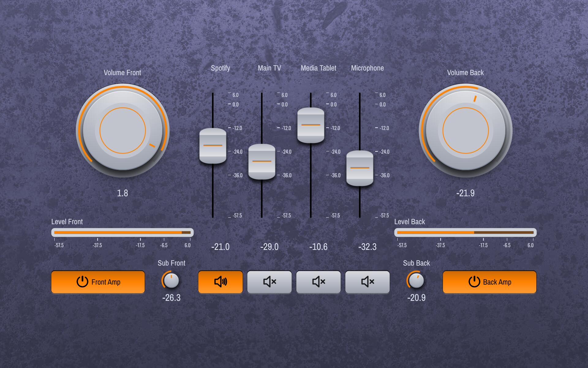Image resolution: width=588 pixels, height=368 pixels.
Task: Click the Spotify value -21.0 readout
Action: 220,247
